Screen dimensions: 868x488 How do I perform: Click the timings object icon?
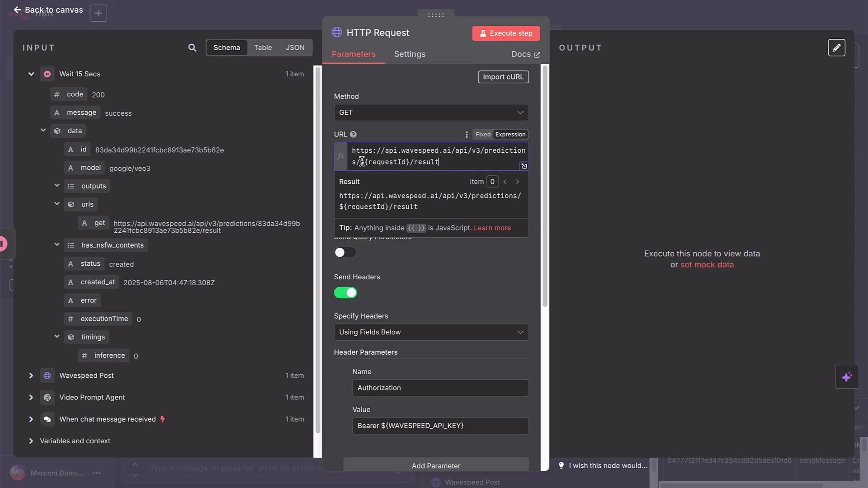pyautogui.click(x=71, y=338)
